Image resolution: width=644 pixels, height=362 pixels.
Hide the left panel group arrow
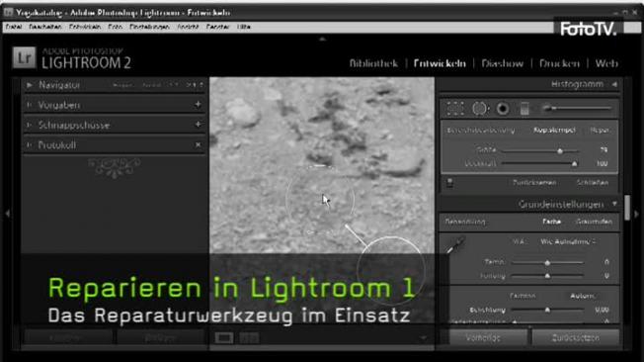pos(7,214)
